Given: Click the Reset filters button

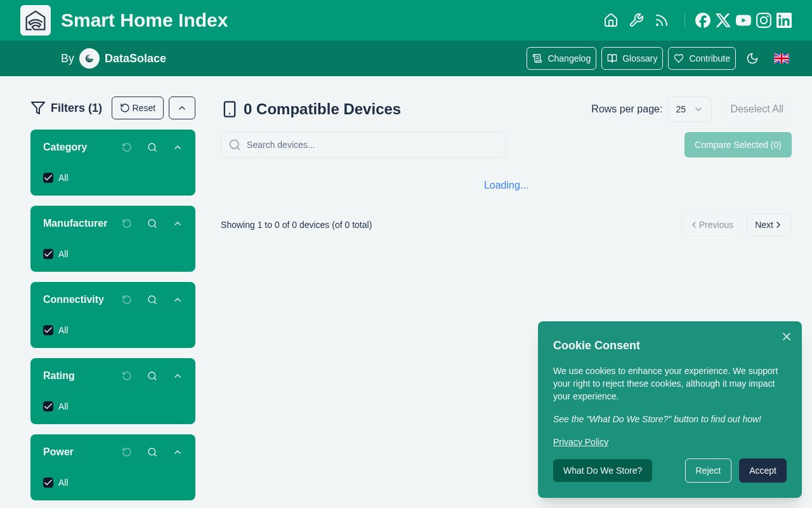Looking at the screenshot, I should pos(138,108).
